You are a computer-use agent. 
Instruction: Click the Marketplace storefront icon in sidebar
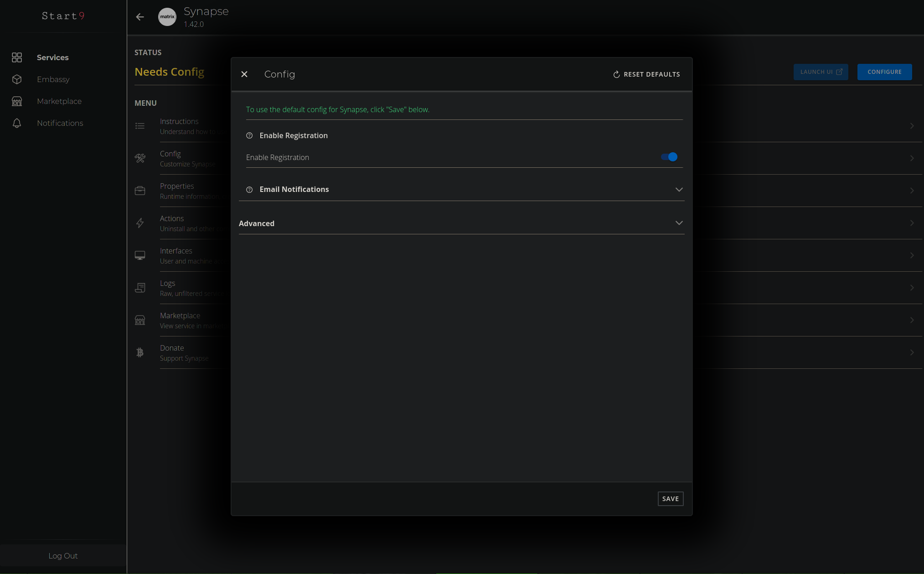[x=17, y=101]
